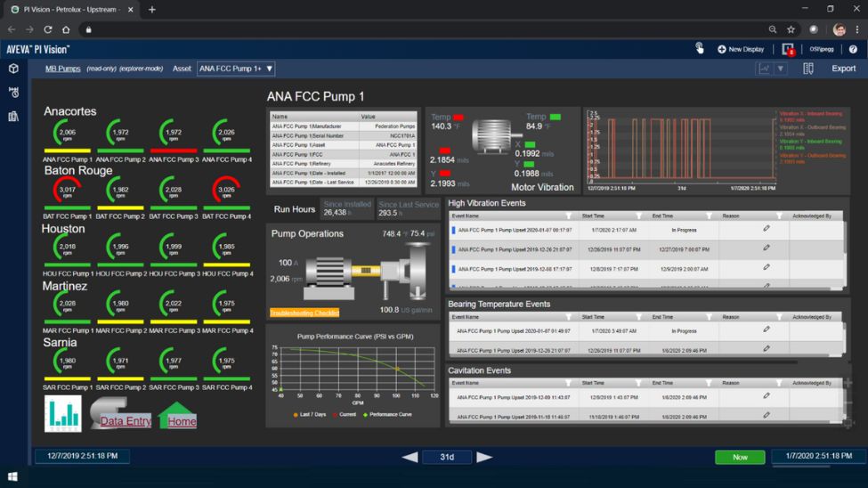Viewport: 868px width, 488px height.
Task: Click the Export button
Action: coord(844,69)
